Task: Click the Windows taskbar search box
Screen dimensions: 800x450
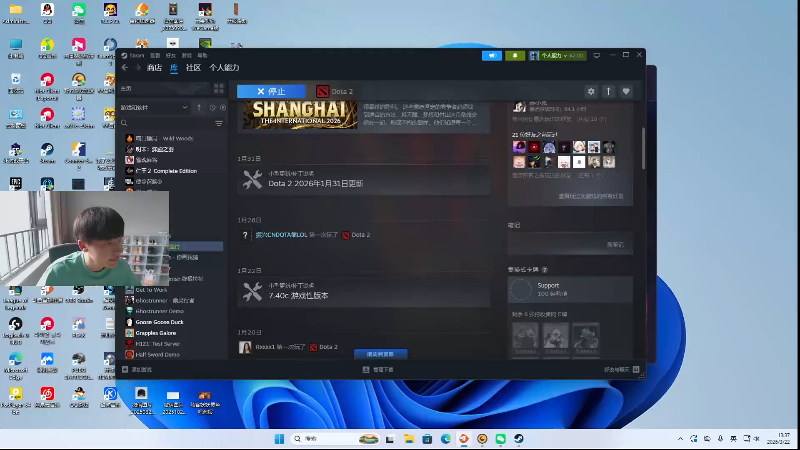Action: point(335,439)
